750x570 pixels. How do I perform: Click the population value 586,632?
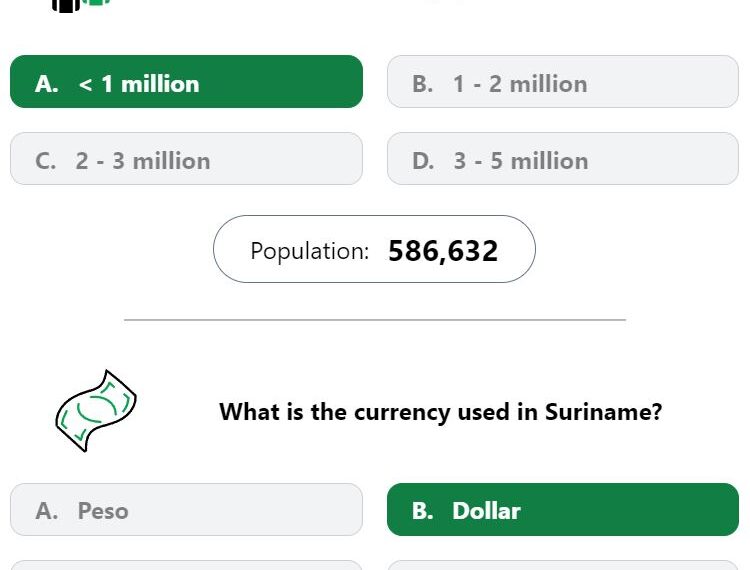[x=443, y=251]
